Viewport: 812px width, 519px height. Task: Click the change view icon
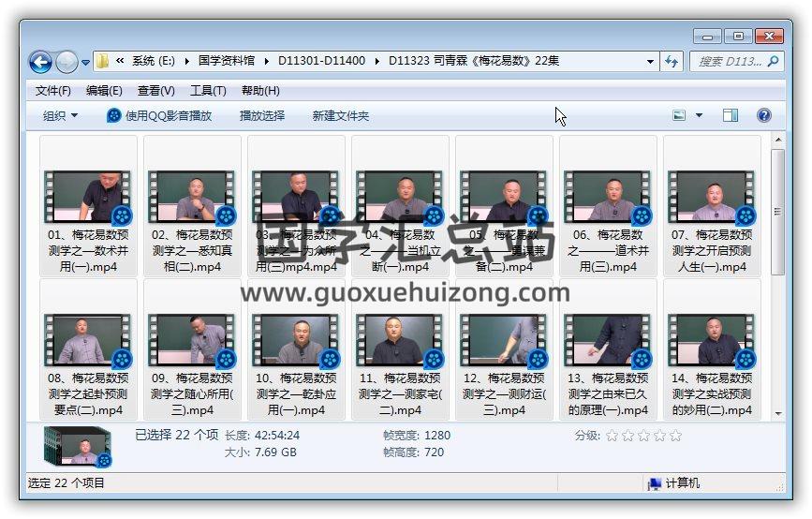coord(680,115)
